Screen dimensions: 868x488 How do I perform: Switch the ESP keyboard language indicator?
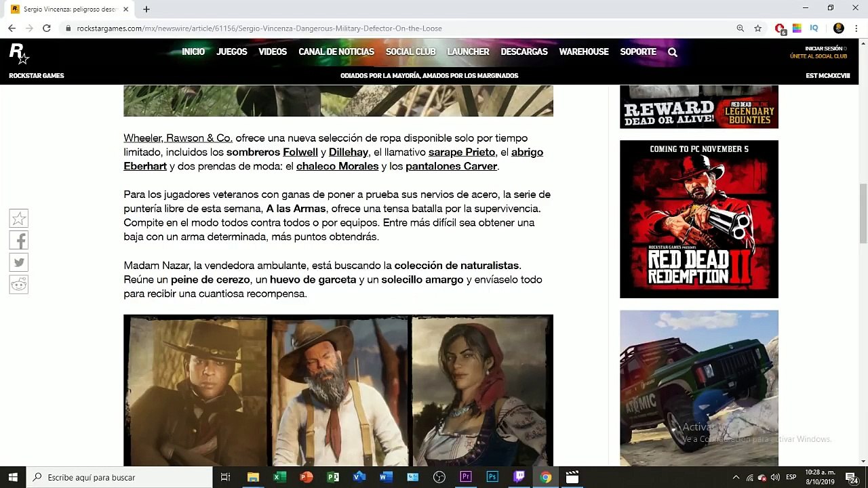click(791, 477)
